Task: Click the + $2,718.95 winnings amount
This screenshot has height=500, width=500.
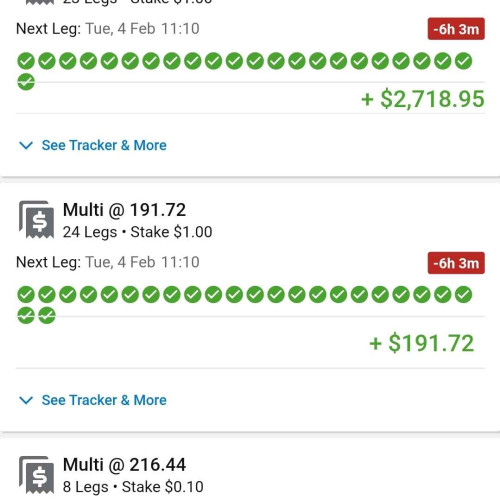Action: 423,99
